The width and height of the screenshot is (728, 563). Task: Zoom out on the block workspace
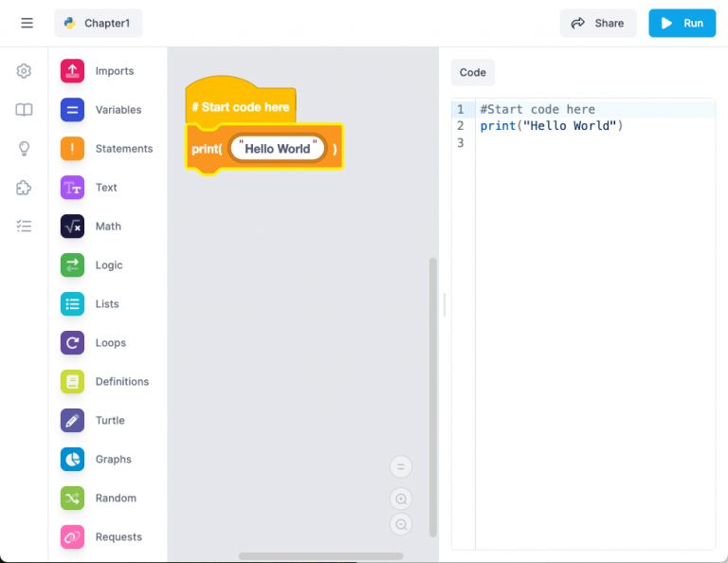tap(401, 524)
